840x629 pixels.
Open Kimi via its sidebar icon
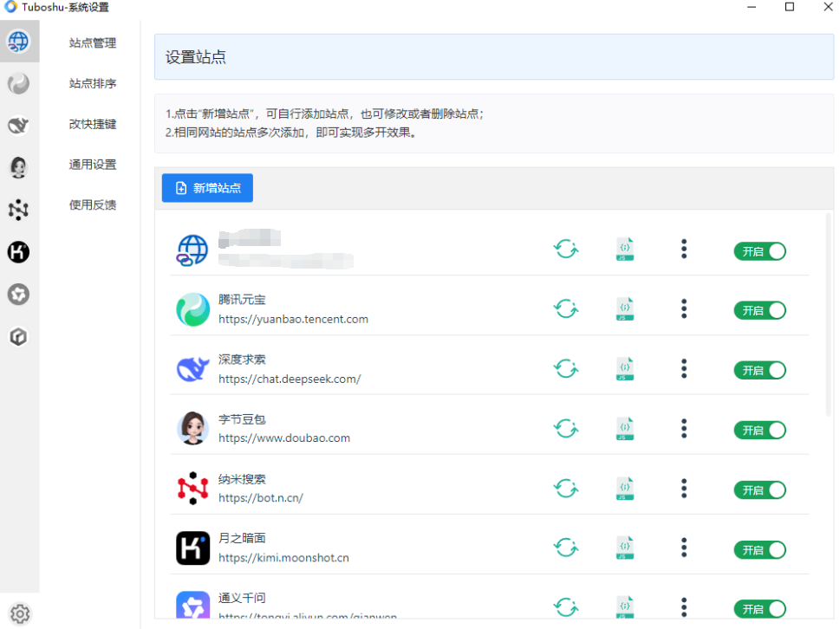point(19,252)
